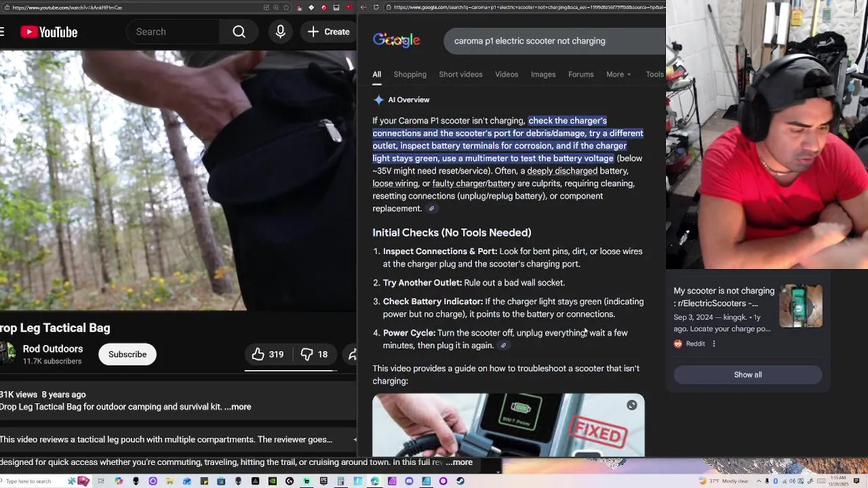Open the scooter FIXED video thumbnail

(508, 425)
